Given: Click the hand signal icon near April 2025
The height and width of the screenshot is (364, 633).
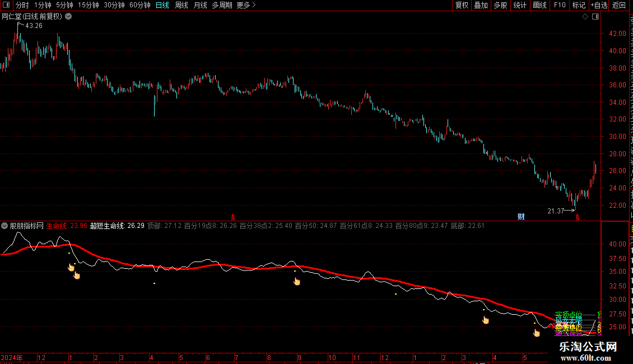Looking at the screenshot, I should tap(486, 320).
